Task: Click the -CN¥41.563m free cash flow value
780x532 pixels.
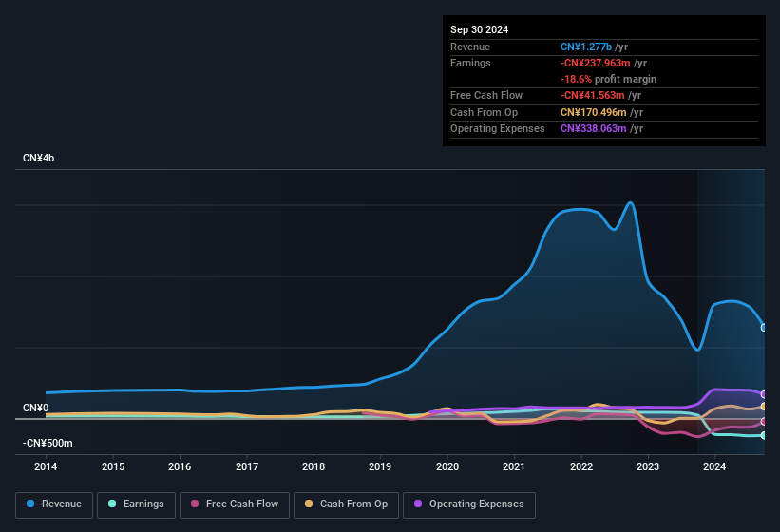Action: coord(593,95)
